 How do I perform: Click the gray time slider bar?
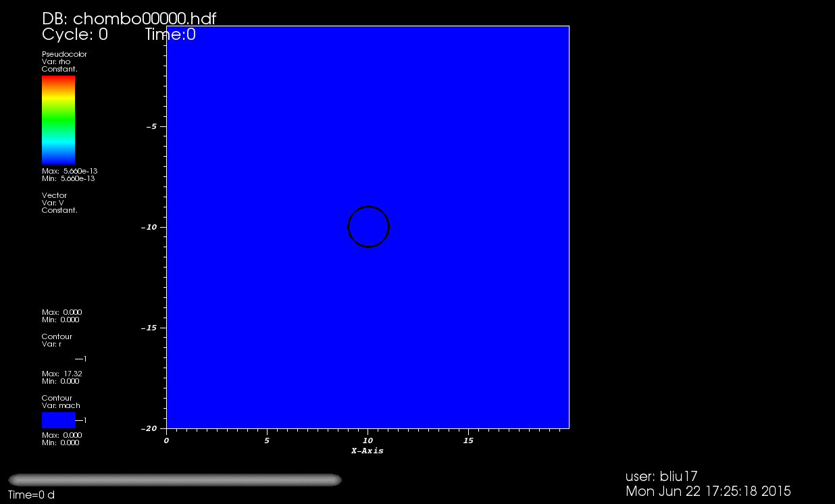click(175, 480)
